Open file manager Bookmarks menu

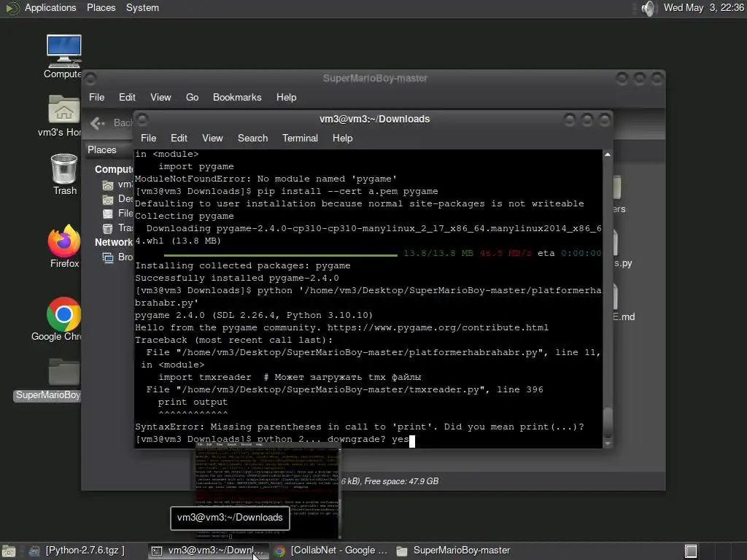(237, 97)
